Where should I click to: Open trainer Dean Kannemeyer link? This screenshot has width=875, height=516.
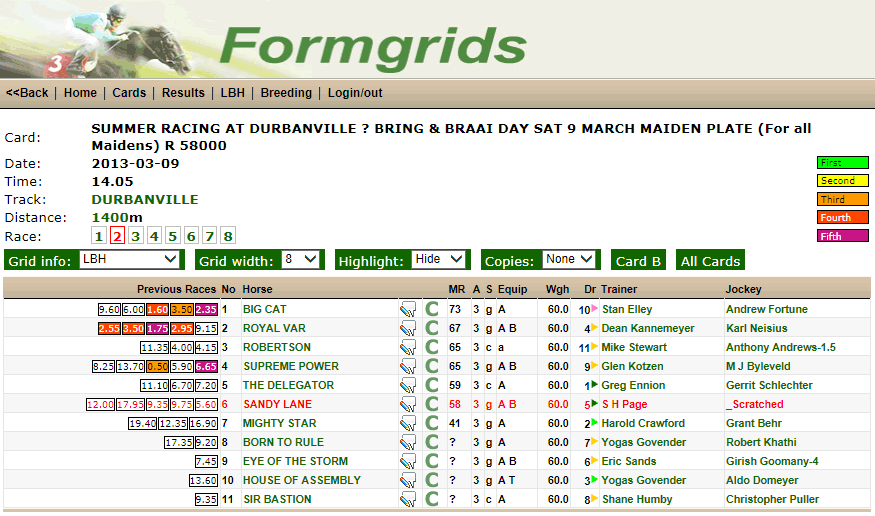coord(648,328)
